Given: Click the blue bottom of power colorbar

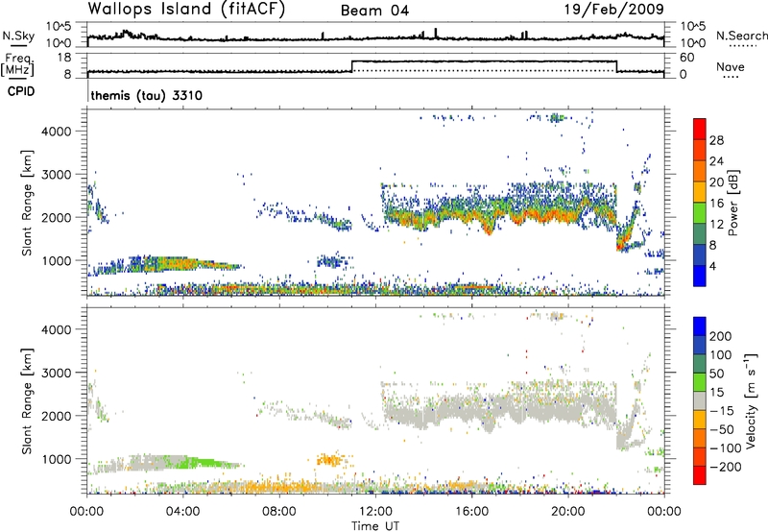Looking at the screenshot, I should [700, 276].
